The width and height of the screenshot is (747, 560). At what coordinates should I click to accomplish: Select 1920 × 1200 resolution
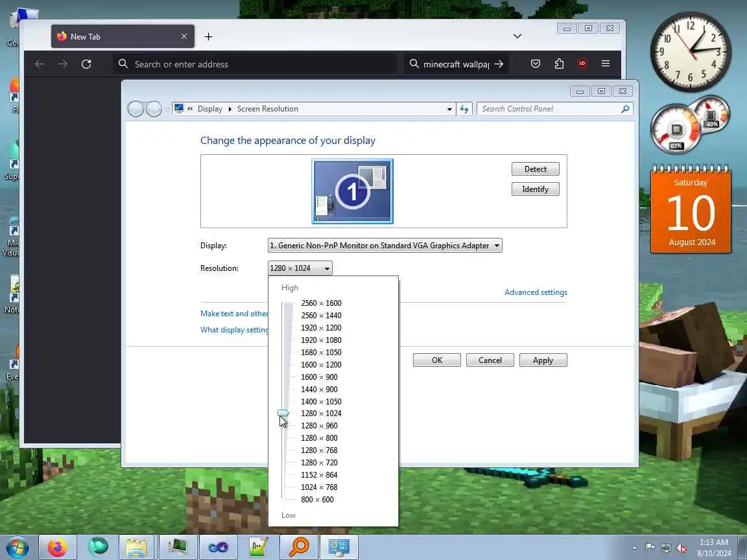[321, 327]
